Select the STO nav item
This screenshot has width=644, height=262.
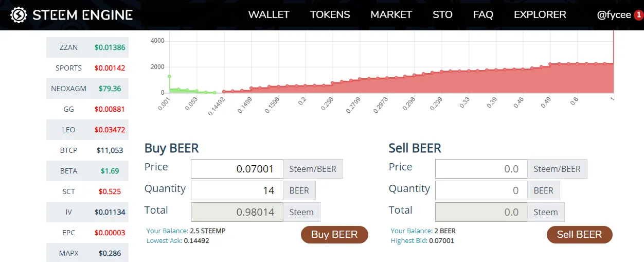(442, 15)
